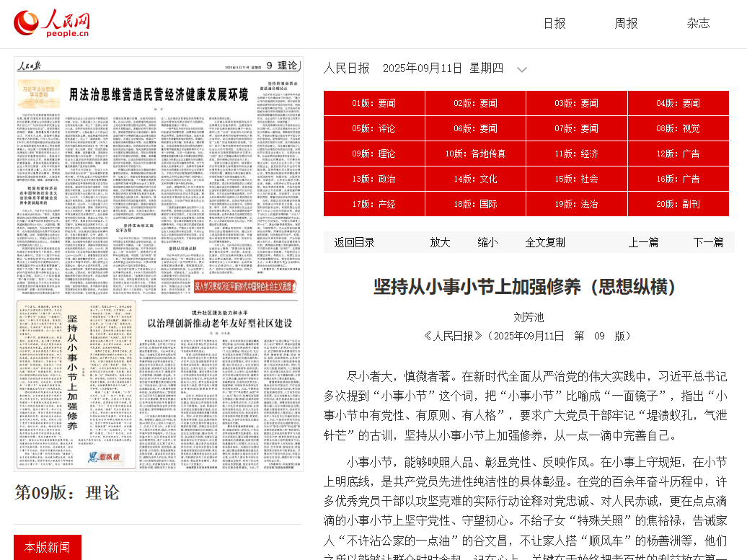Open 用法治思维营造民营经济健康发展环境 on page image
This screenshot has height=560, width=747.
click(159, 94)
